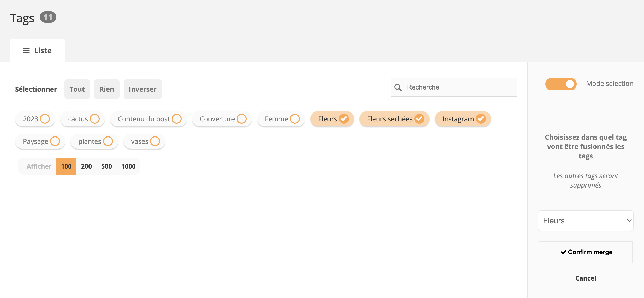Cancel the tag merge operation
Image resolution: width=644 pixels, height=298 pixels.
click(585, 278)
